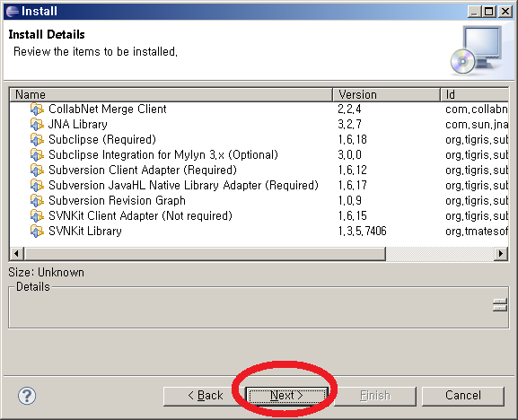The image size is (518, 420).
Task: Click version 3.0.0 cell
Action: 349,154
